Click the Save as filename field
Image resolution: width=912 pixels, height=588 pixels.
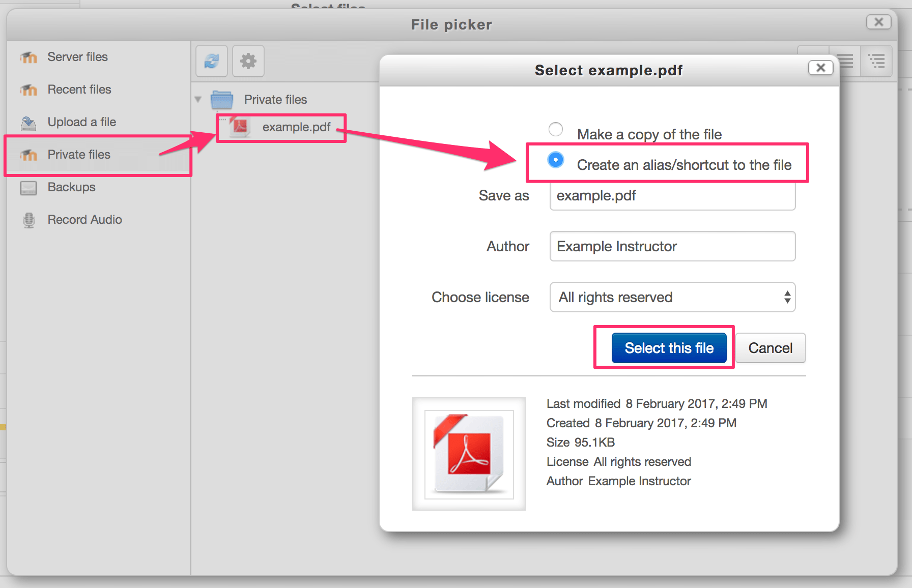(672, 196)
